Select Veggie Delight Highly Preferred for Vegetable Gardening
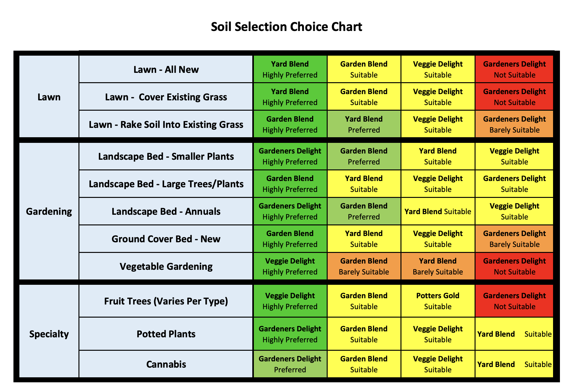The width and height of the screenshot is (574, 392). click(290, 266)
